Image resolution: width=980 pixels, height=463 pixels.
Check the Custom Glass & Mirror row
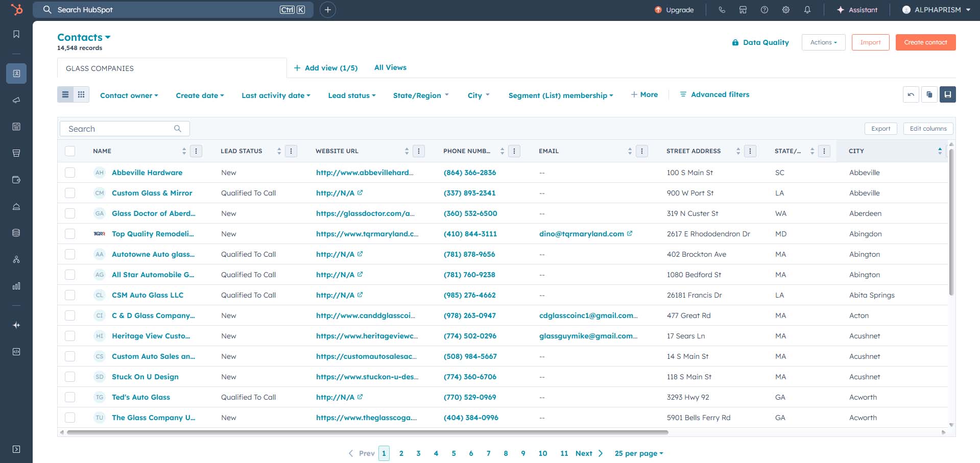pyautogui.click(x=70, y=193)
